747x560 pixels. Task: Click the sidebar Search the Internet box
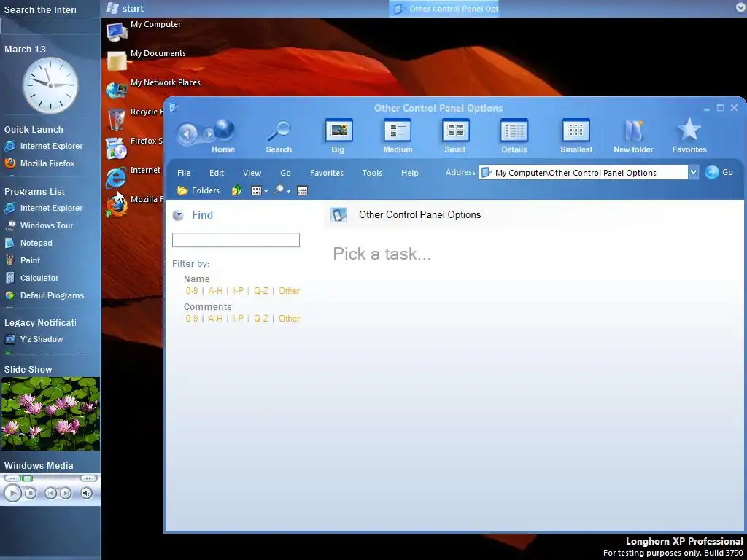click(50, 27)
